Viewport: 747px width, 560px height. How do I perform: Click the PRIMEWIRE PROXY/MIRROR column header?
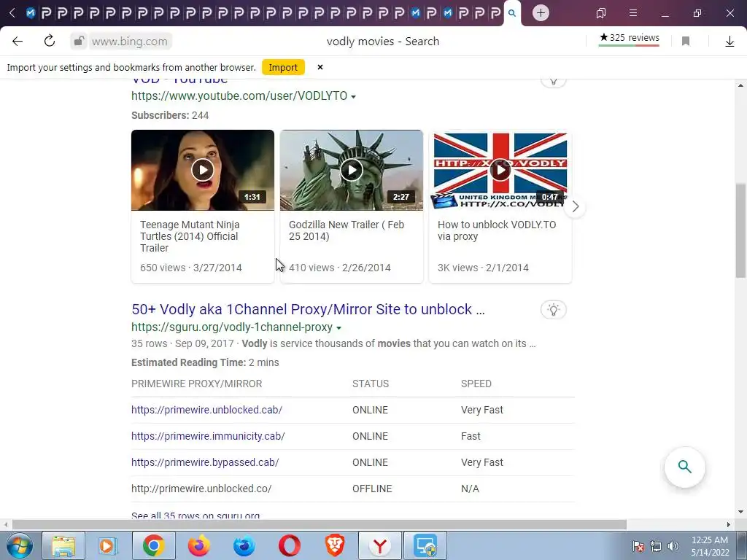click(197, 384)
